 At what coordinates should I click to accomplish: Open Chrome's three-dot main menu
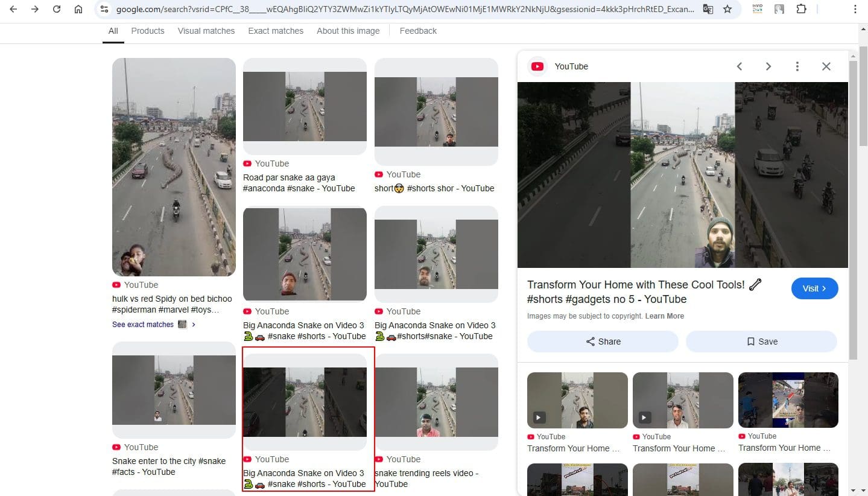coord(855,9)
